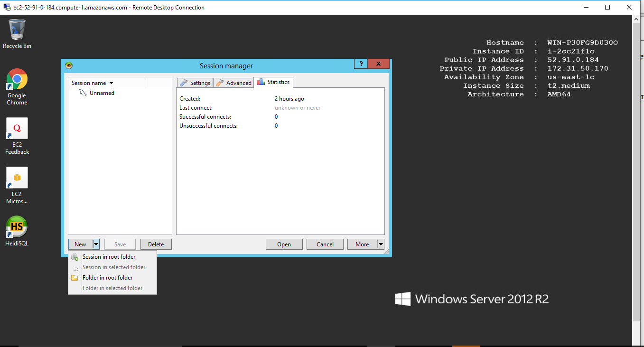
Task: Switch to the Settings tab
Action: 195,83
